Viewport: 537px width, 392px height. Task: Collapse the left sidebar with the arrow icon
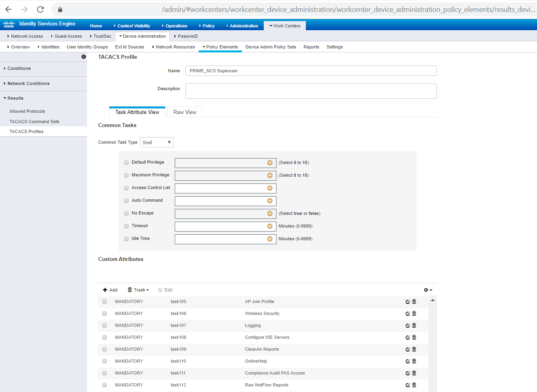point(83,57)
